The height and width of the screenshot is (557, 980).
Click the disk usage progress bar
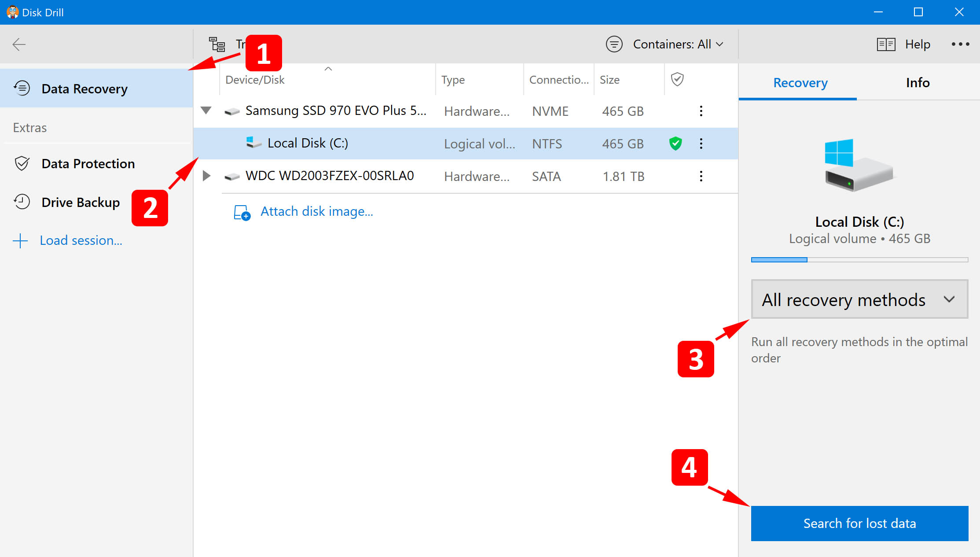click(x=859, y=260)
